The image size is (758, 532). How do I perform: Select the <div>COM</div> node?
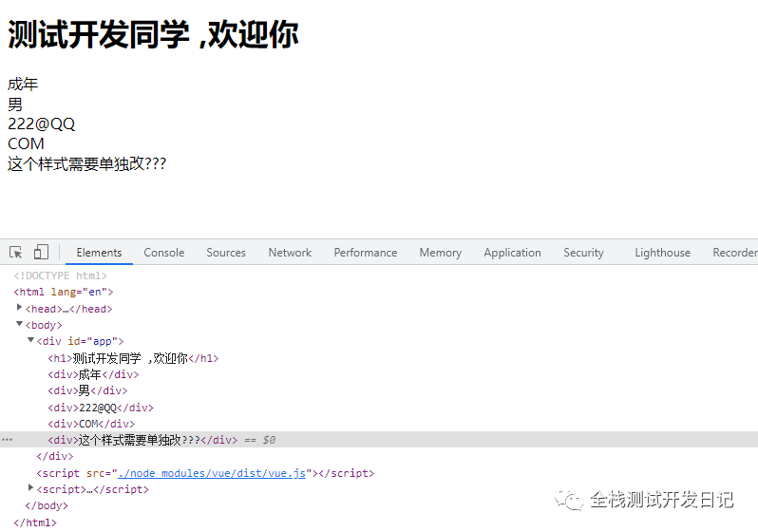[91, 424]
